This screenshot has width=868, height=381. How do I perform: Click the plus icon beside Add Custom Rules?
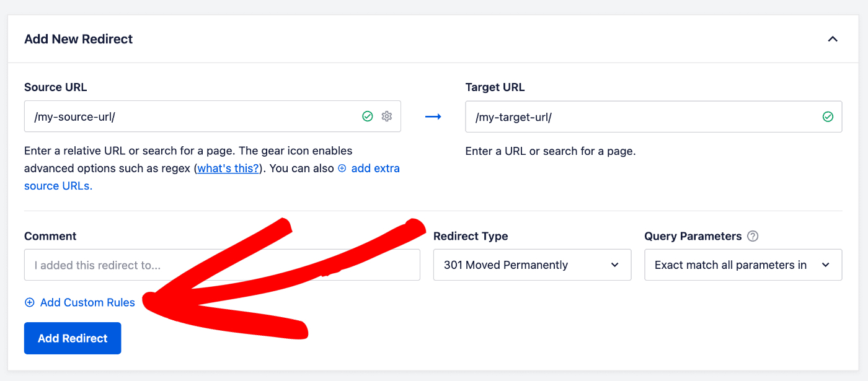(x=29, y=302)
